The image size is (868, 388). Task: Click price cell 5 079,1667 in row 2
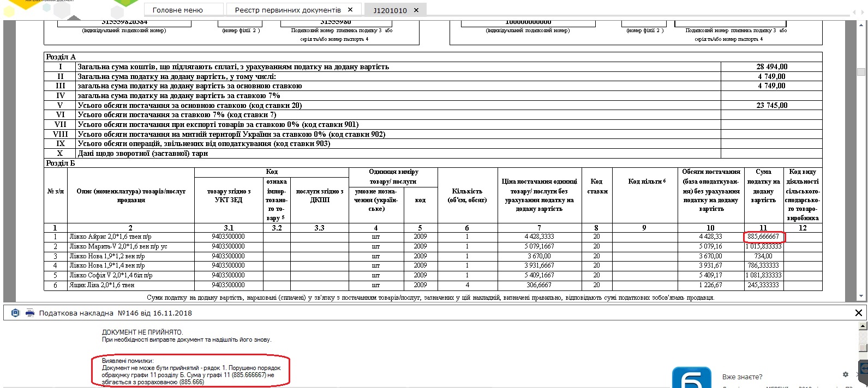(x=539, y=246)
